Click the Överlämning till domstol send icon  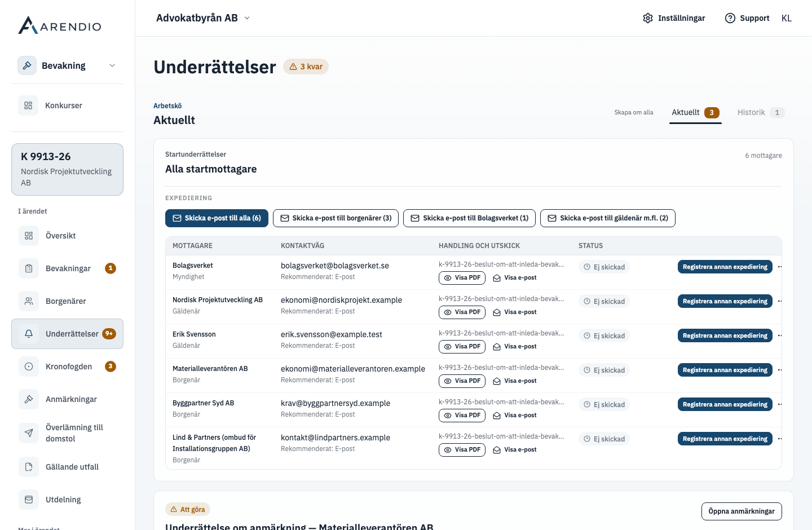coord(29,433)
